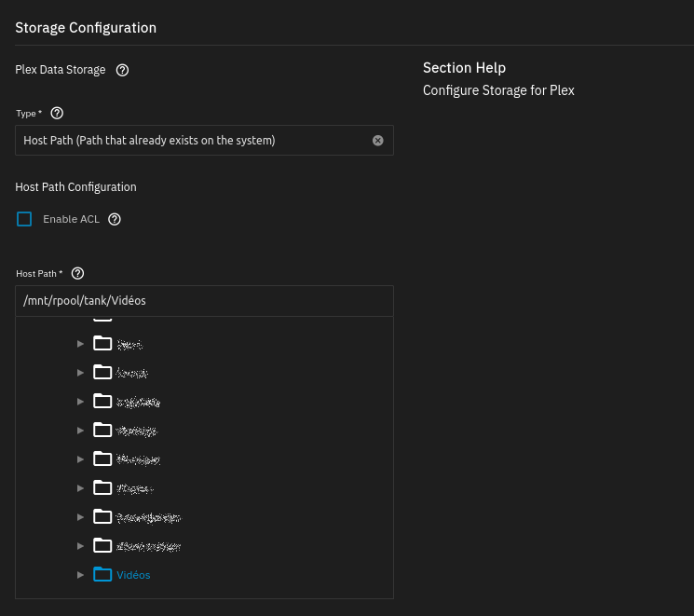
Task: Show help for the Enable ACL option
Action: (115, 220)
